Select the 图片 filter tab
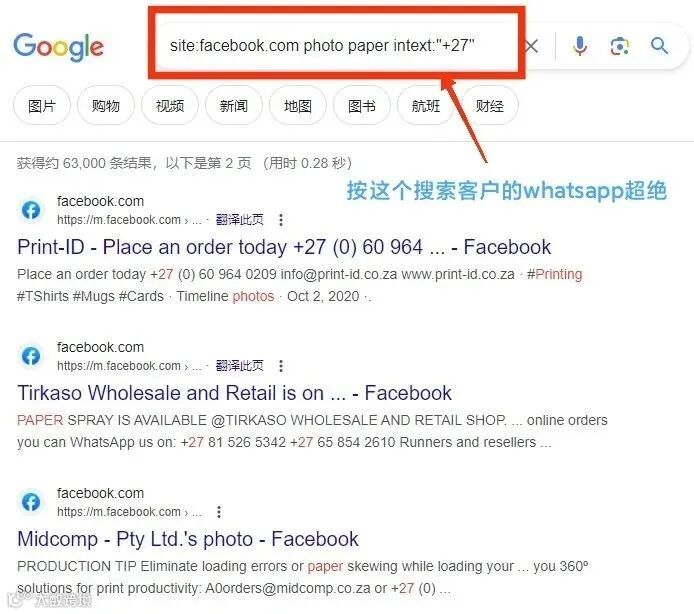 point(42,106)
